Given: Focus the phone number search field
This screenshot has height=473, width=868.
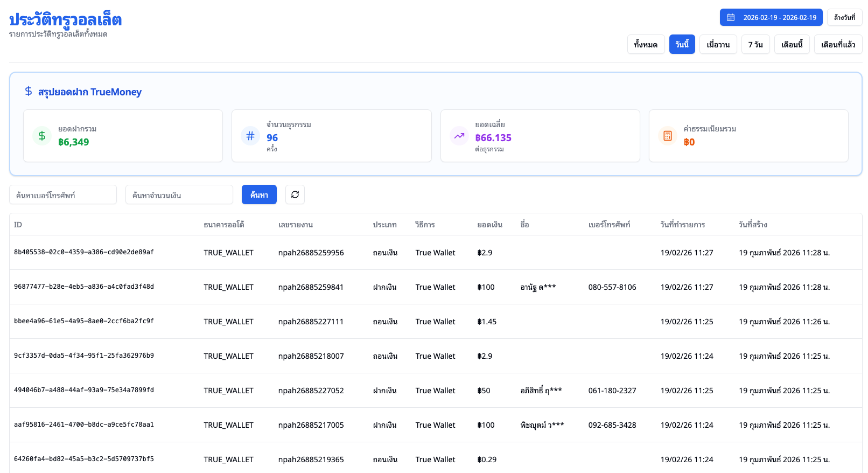Looking at the screenshot, I should coord(63,194).
